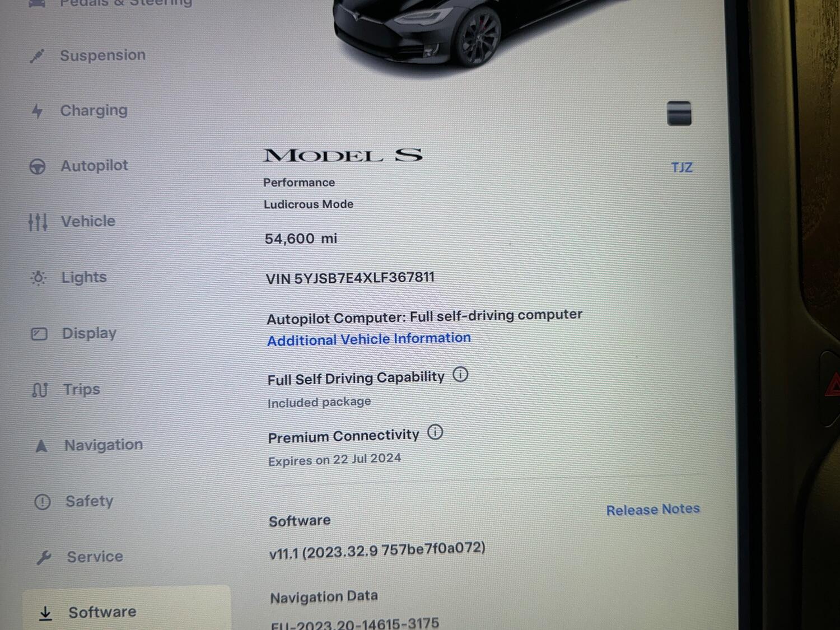The width and height of the screenshot is (840, 630).
Task: Show Premium Connectivity info icon
Action: (435, 432)
